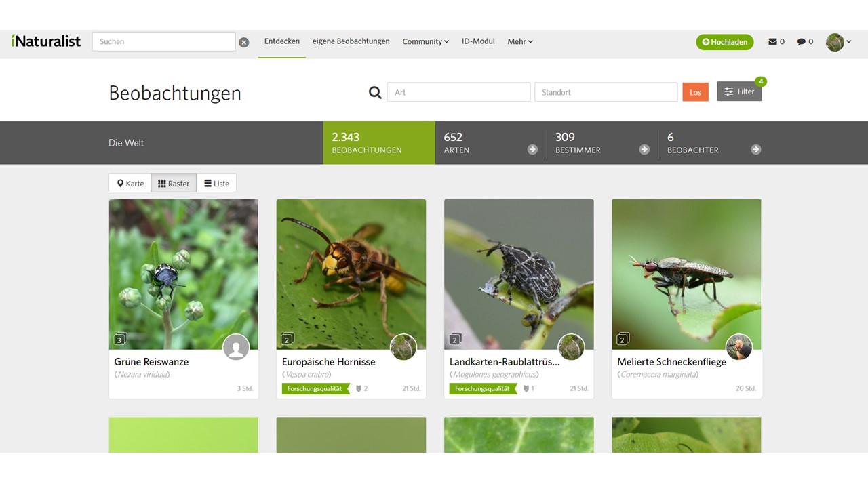Click photo count icon on Melierte Schneckenfliege

[623, 339]
